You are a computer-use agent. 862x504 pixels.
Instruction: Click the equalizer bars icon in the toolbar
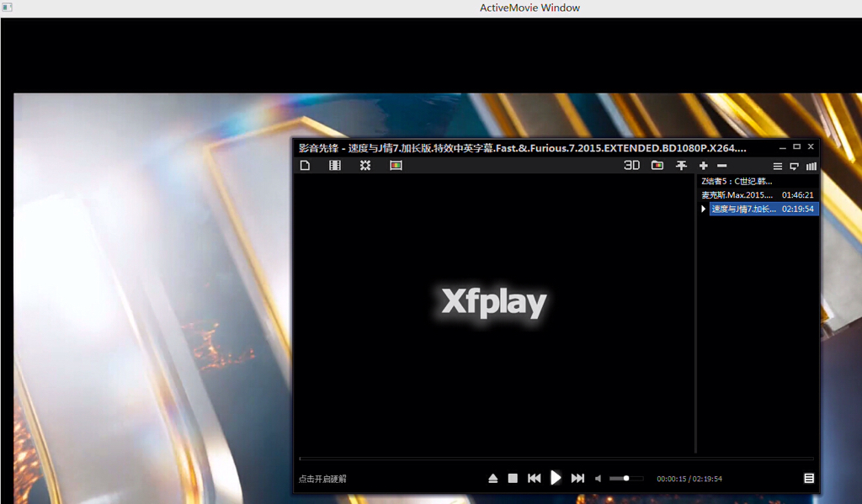[x=811, y=166]
